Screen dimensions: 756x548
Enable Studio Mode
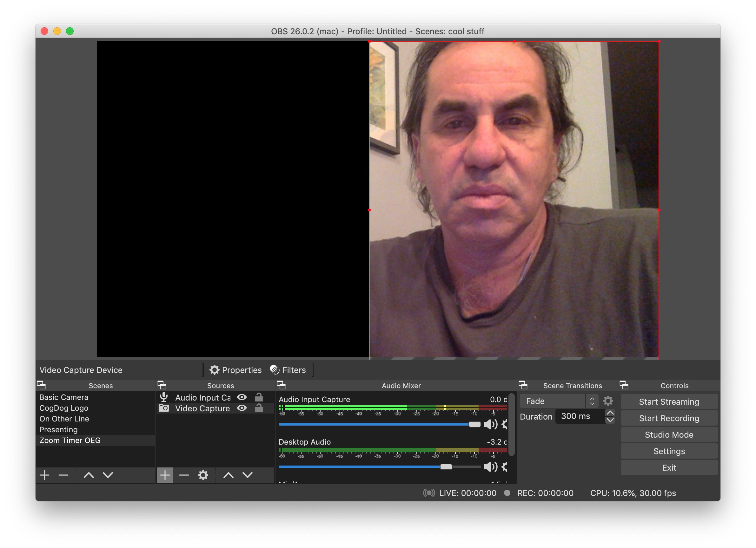click(x=669, y=434)
